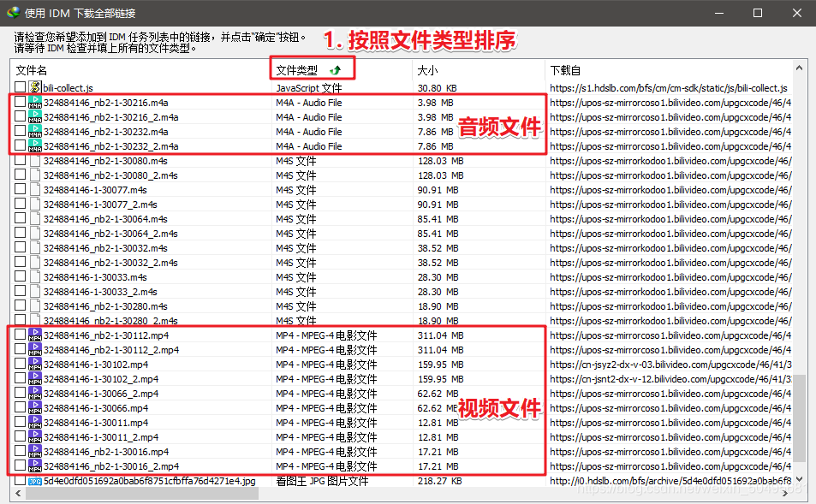Viewport: 816px width, 504px height.
Task: Enable checkbox for 324884146-1-30077_2.m4s
Action: (x=20, y=204)
